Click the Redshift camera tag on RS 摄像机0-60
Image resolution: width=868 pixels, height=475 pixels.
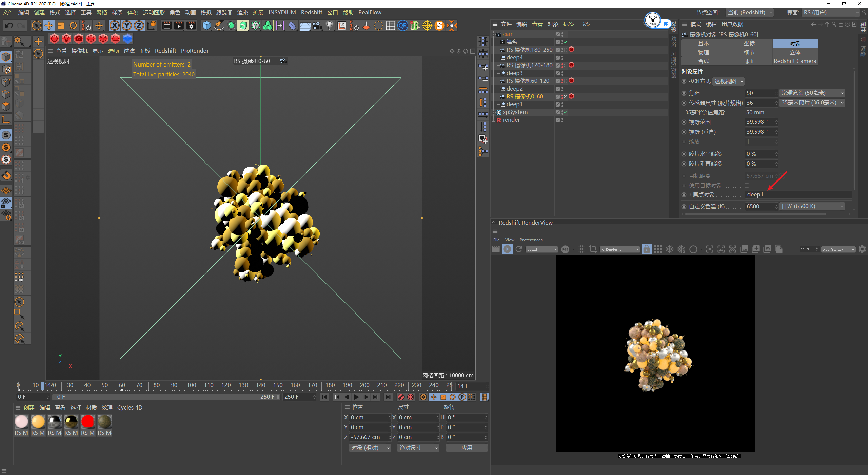pos(571,96)
